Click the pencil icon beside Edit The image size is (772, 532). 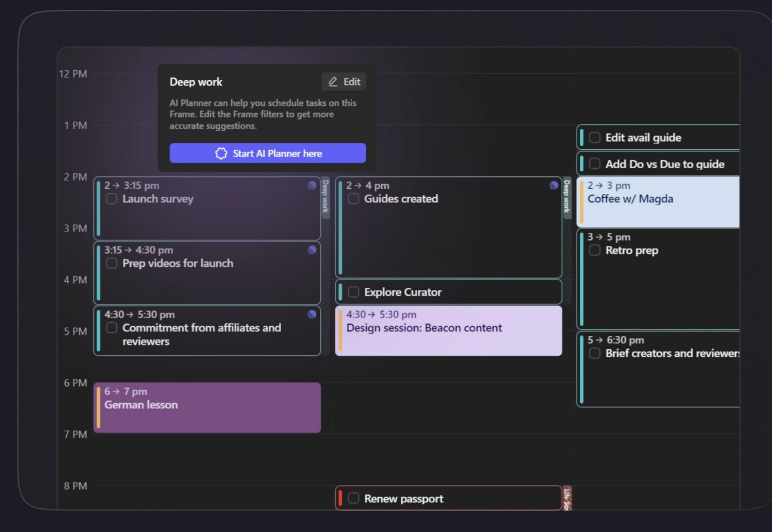[x=333, y=82]
